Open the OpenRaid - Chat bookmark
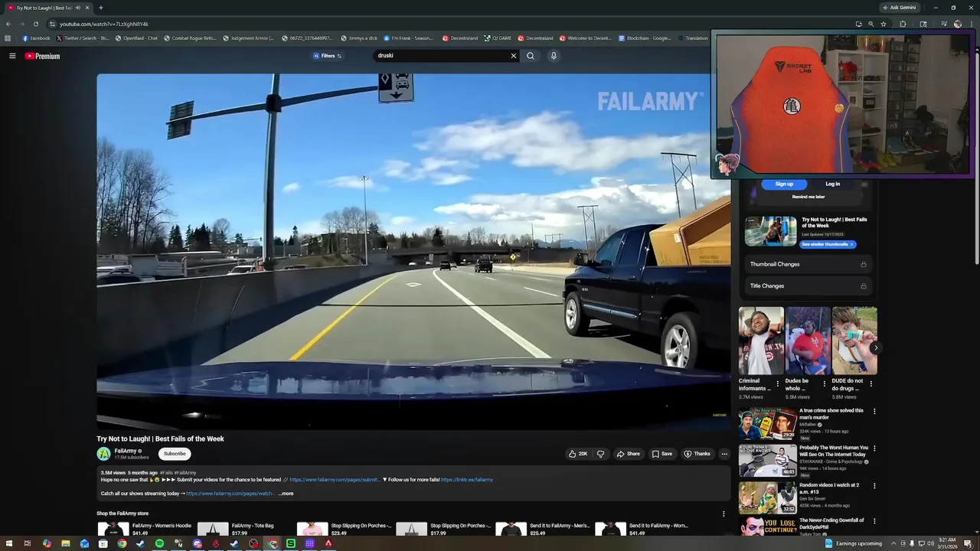Image resolution: width=980 pixels, height=551 pixels. [136, 38]
